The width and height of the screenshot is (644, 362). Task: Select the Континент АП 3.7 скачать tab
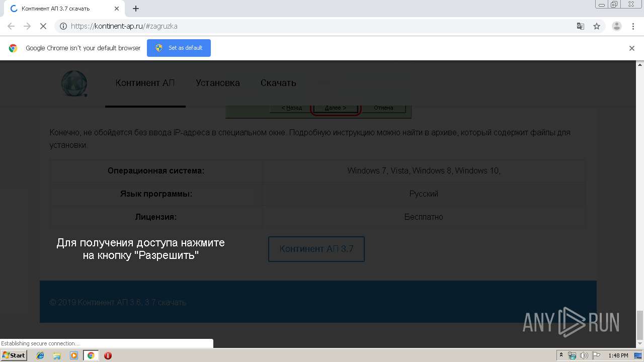click(64, 9)
